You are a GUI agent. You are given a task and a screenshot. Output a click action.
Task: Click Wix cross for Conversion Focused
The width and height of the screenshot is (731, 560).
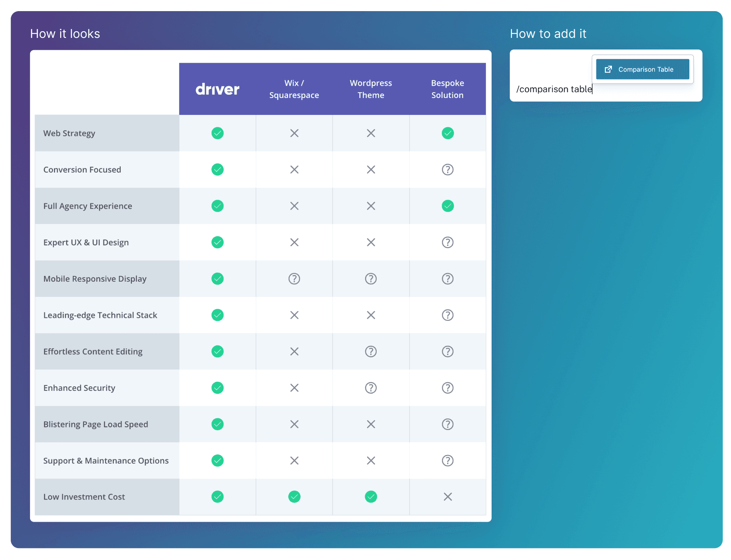(294, 169)
